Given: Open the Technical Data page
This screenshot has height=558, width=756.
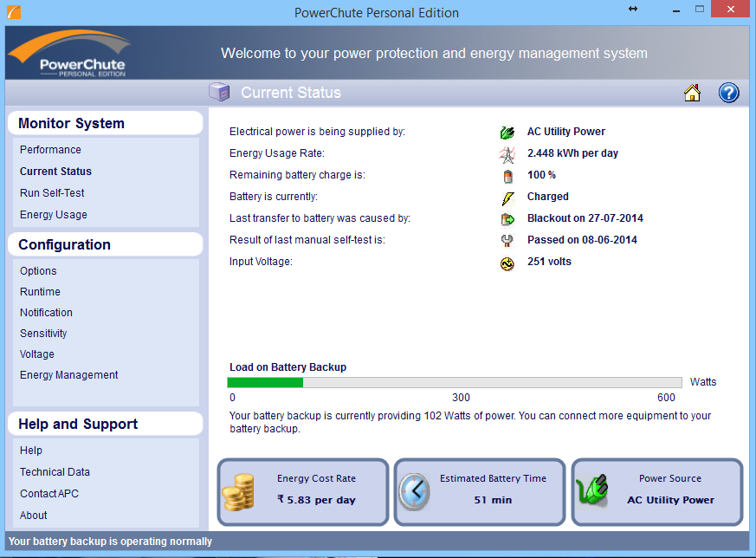Looking at the screenshot, I should point(55,472).
